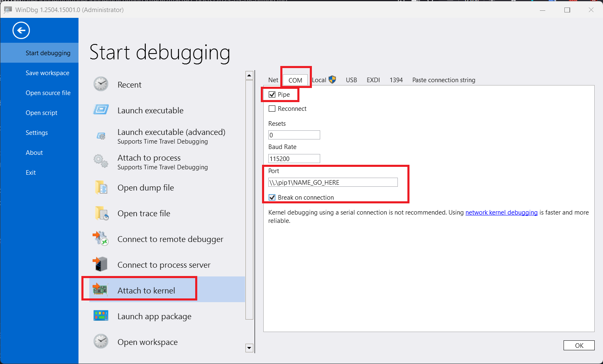603x364 pixels.
Task: Click the Launch app package tiles icon
Action: tap(101, 316)
